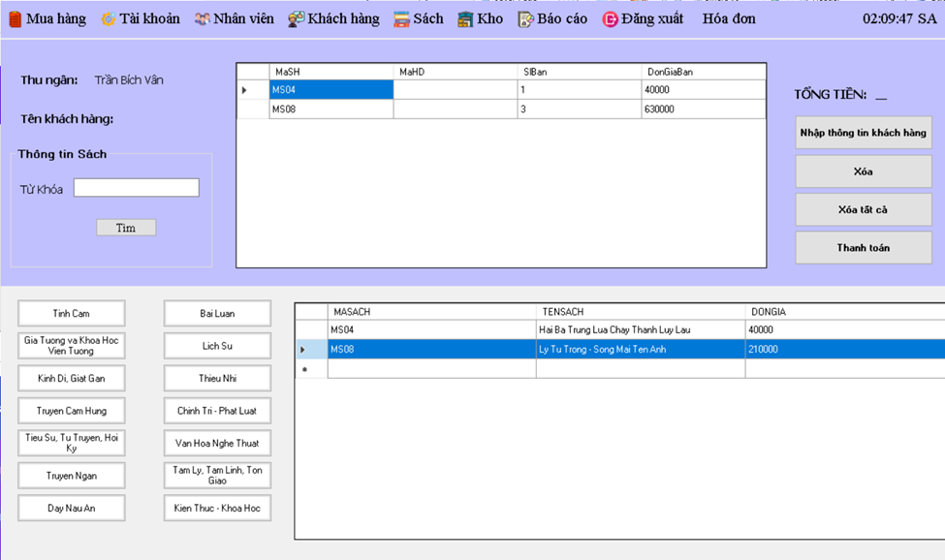Viewport: 945px width, 560px height.
Task: Select Tieu Su, Tu Truyen, Hoi Ky
Action: 72,443
